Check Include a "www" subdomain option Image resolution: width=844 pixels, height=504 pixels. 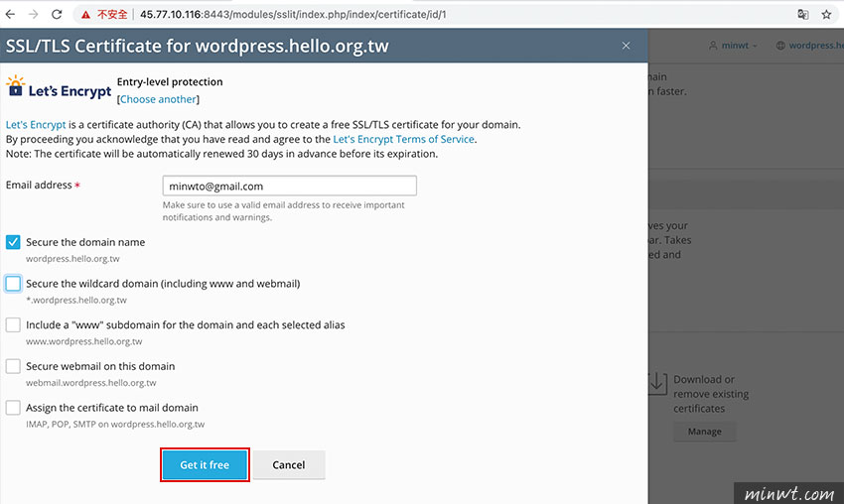[x=13, y=324]
